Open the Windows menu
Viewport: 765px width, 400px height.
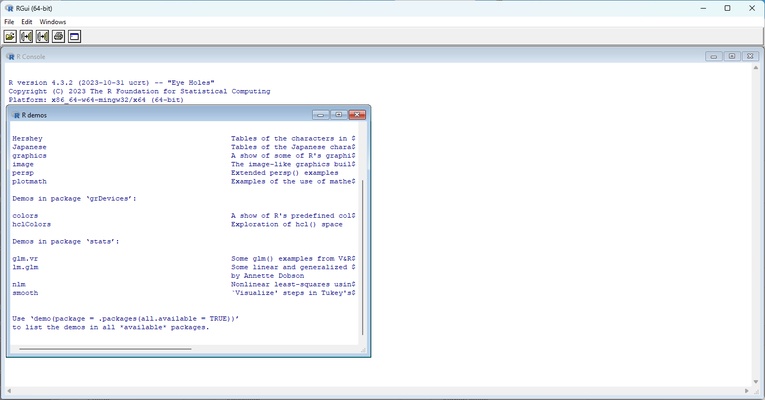[53, 22]
